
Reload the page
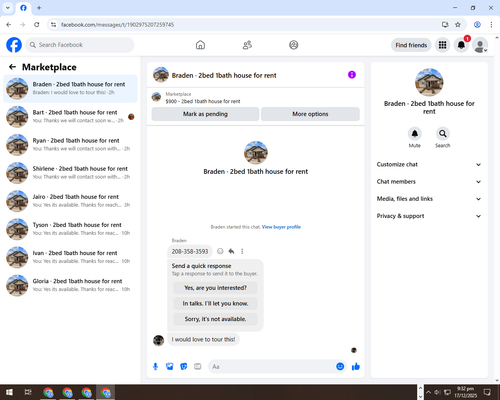pos(37,25)
